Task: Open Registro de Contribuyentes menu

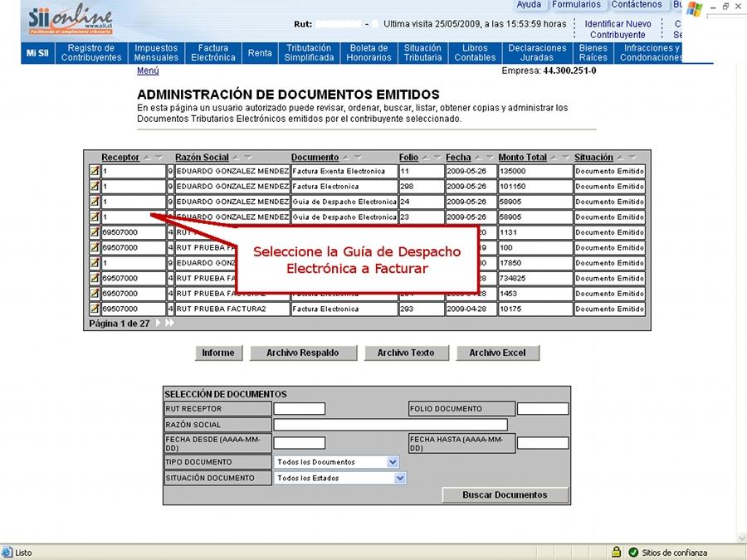Action: tap(91, 53)
